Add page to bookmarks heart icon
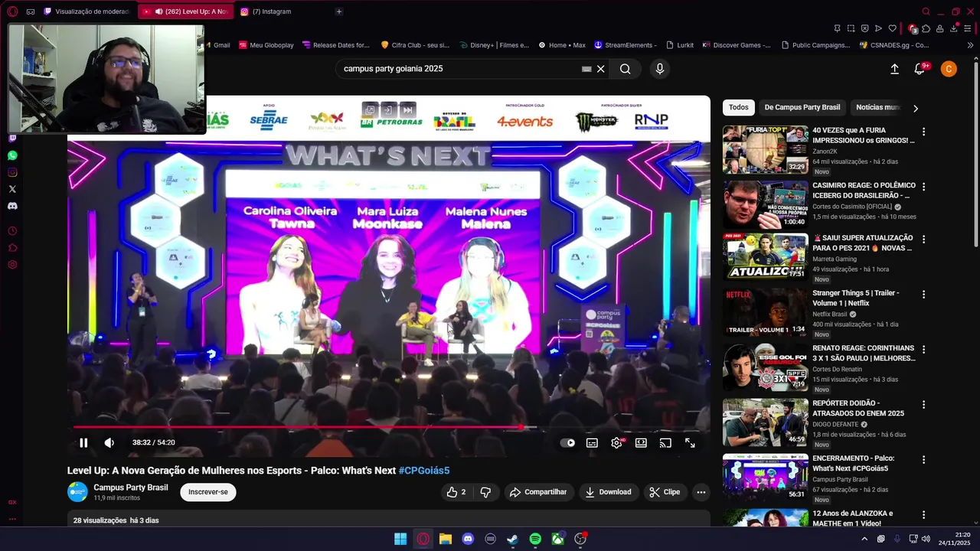Image resolution: width=980 pixels, height=551 pixels. click(x=892, y=28)
